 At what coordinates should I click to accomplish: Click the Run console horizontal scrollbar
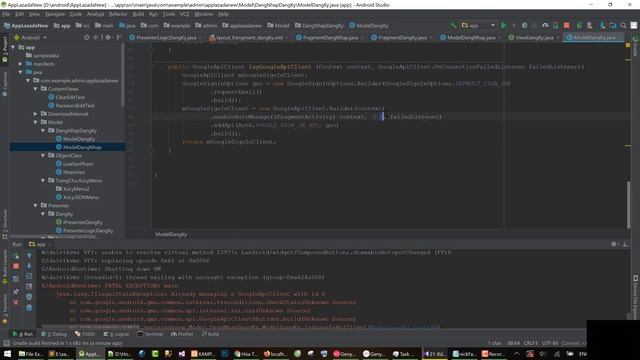(91, 327)
